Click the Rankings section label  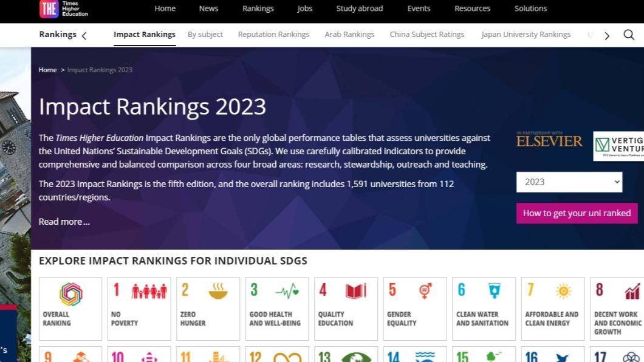click(58, 35)
